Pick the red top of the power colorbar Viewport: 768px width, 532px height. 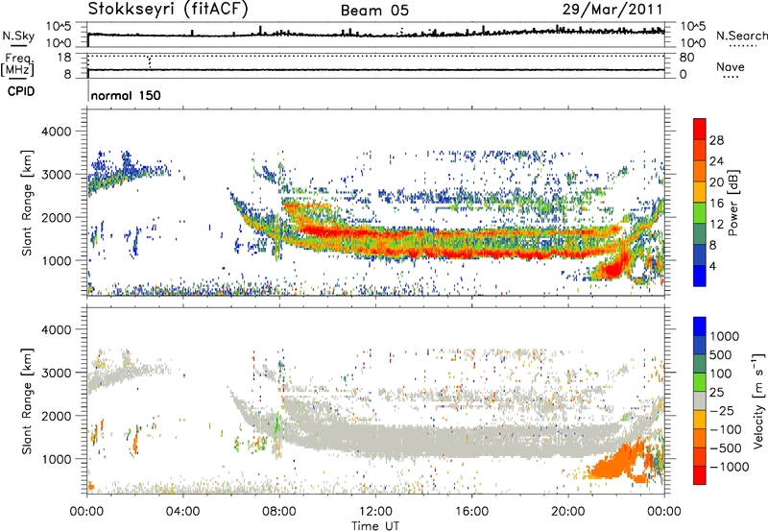point(700,129)
